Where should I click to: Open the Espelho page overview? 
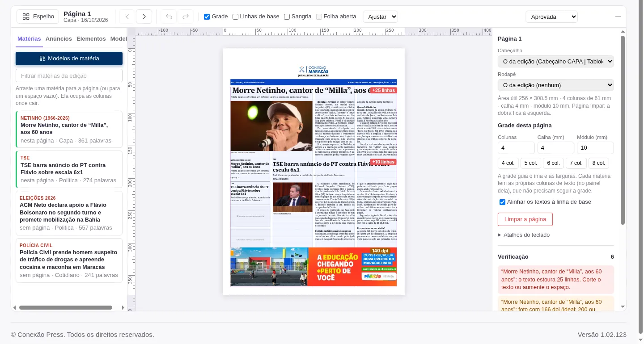tap(38, 17)
